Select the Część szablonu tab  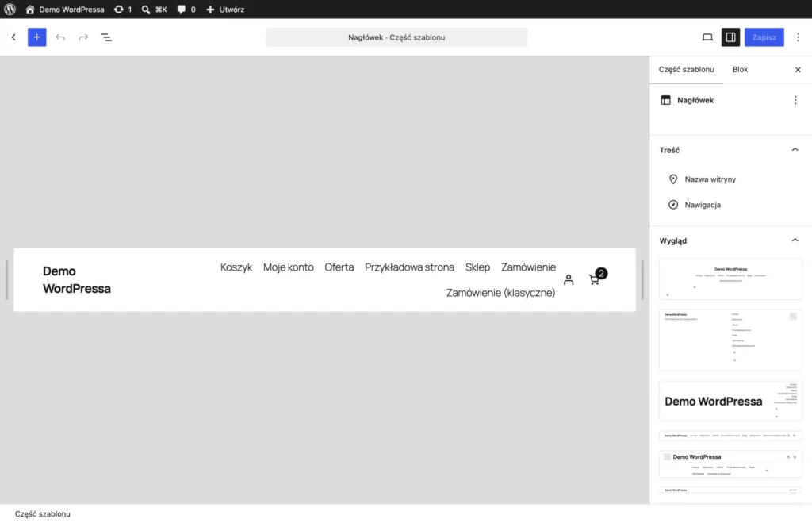click(686, 70)
